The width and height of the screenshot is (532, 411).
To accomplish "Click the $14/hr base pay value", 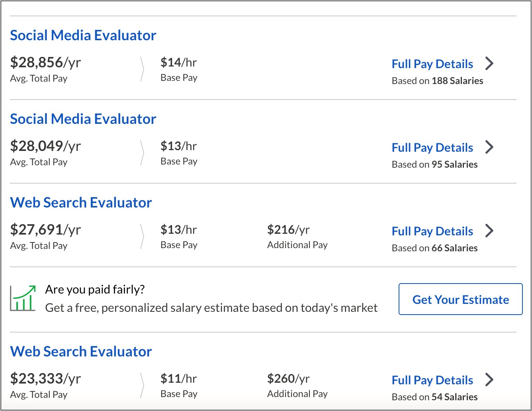I will [178, 63].
